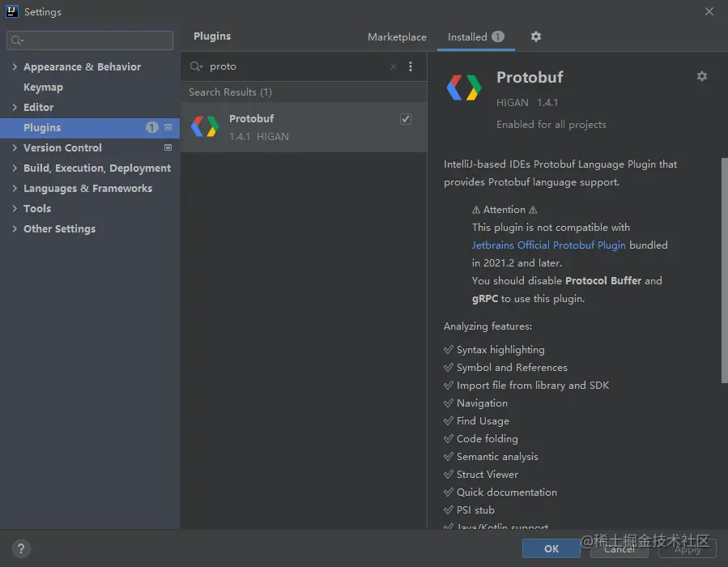The image size is (728, 567).
Task: Expand the Languages & Frameworks section
Action: point(15,188)
